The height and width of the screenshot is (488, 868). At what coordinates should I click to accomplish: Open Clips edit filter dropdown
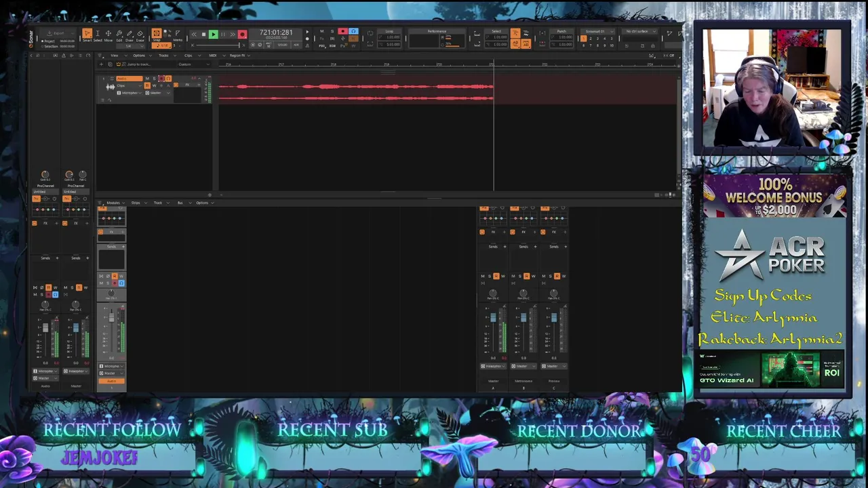[x=129, y=85]
